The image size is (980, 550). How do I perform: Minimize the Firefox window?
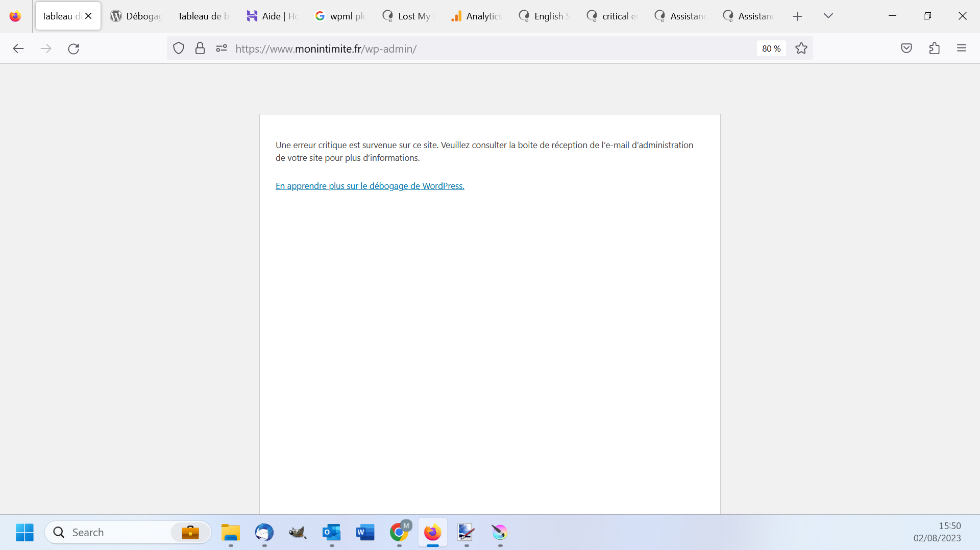pos(892,16)
